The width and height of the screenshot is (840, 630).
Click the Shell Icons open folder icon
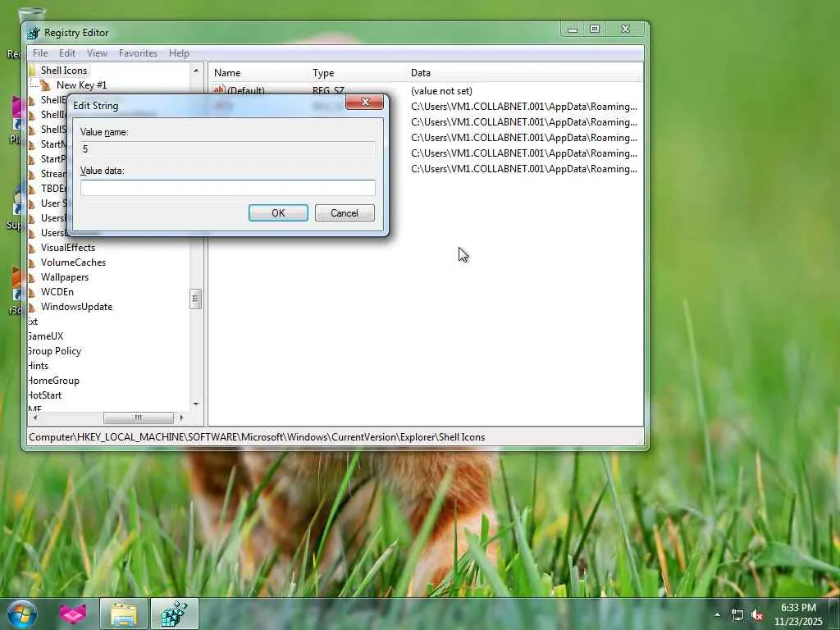pos(32,71)
